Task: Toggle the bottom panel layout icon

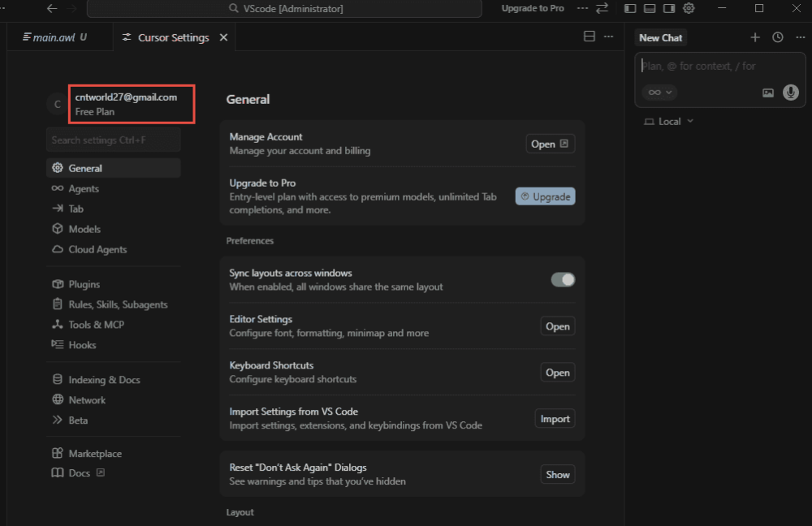Action: click(x=650, y=8)
